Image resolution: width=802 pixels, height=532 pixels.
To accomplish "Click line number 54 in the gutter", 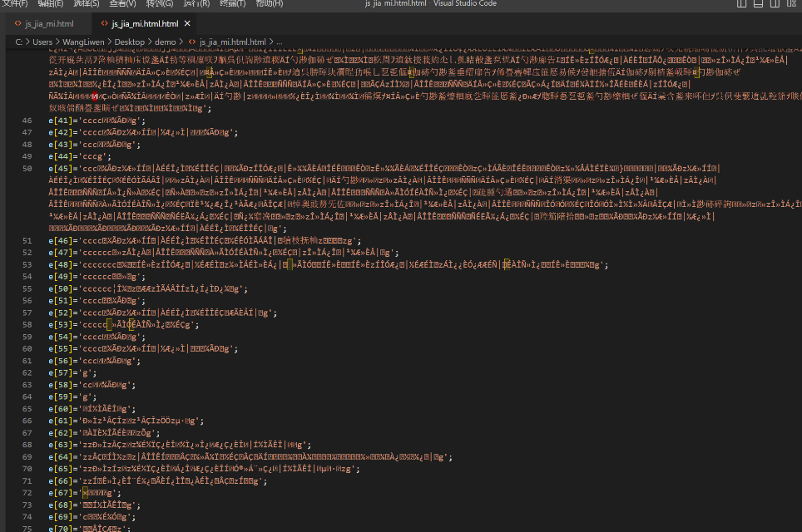I will tap(27, 277).
